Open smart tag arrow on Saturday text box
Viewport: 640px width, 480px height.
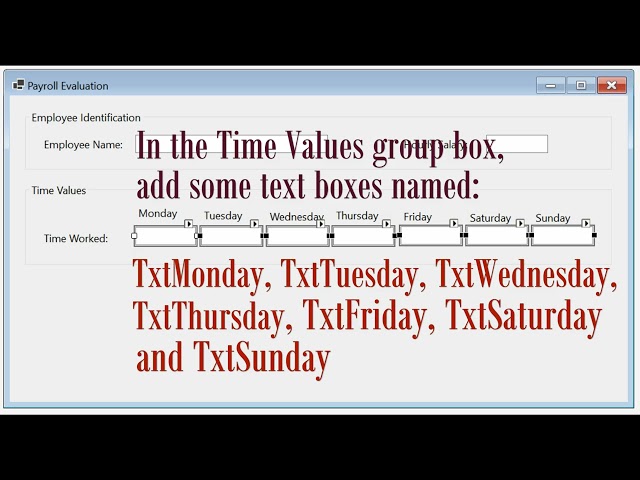click(520, 223)
